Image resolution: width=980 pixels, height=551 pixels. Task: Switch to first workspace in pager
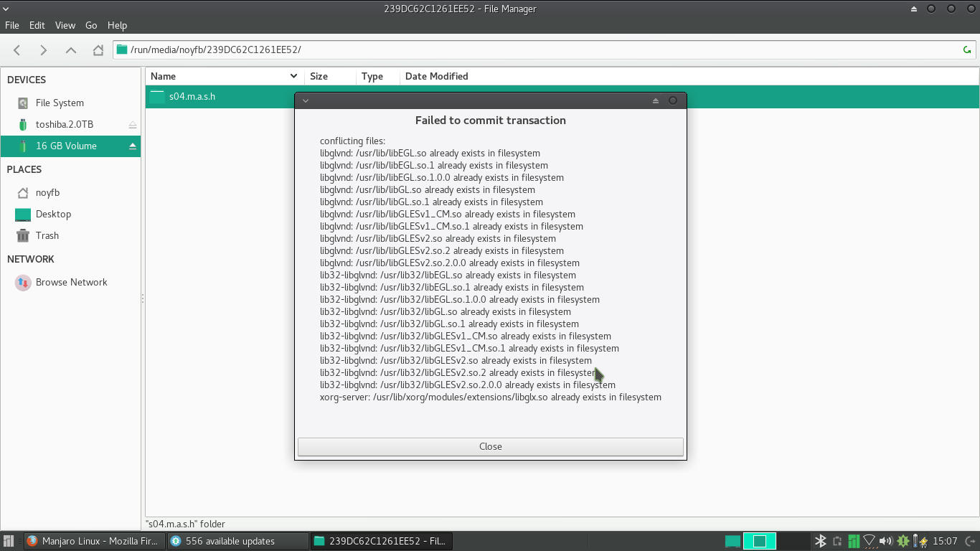coord(732,541)
